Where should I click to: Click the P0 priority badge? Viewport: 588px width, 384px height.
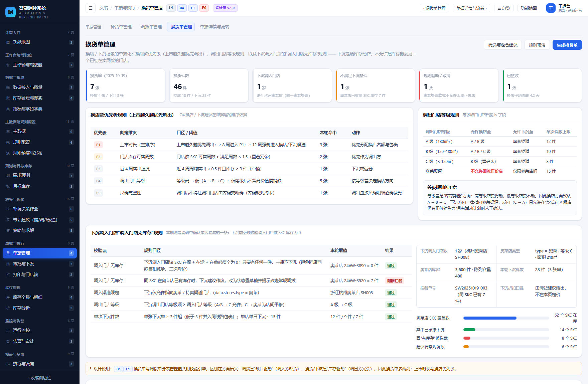(204, 8)
